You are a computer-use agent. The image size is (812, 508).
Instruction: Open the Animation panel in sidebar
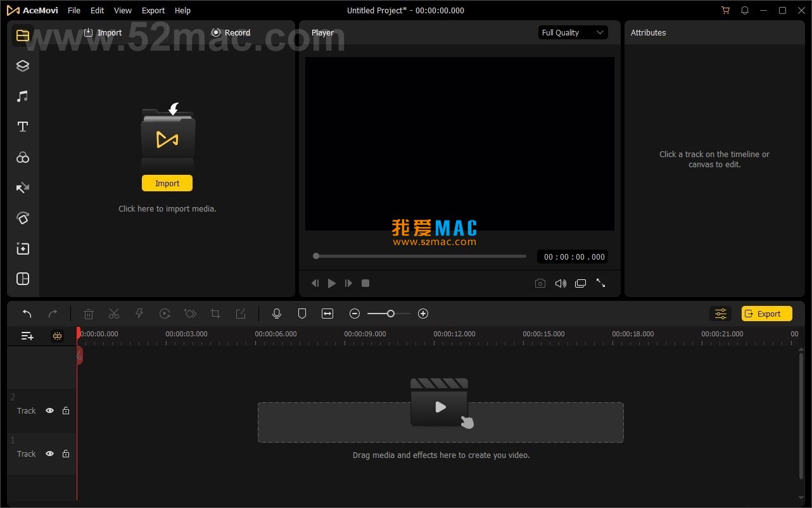pos(23,218)
